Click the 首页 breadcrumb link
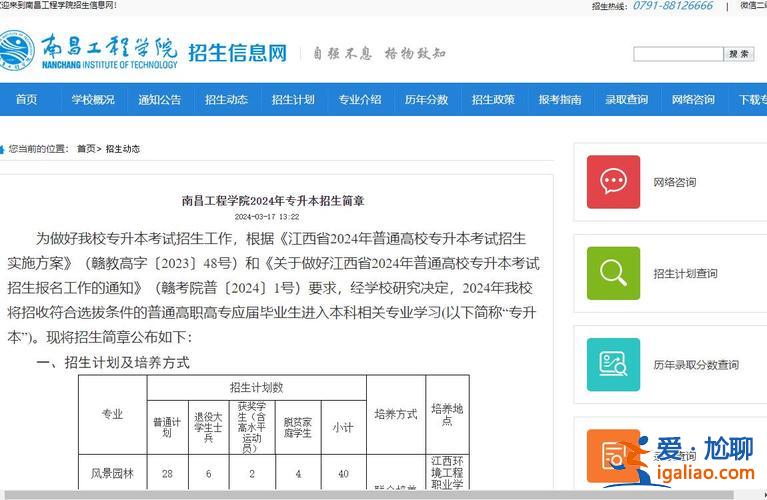The height and width of the screenshot is (500, 767). pyautogui.click(x=86, y=149)
